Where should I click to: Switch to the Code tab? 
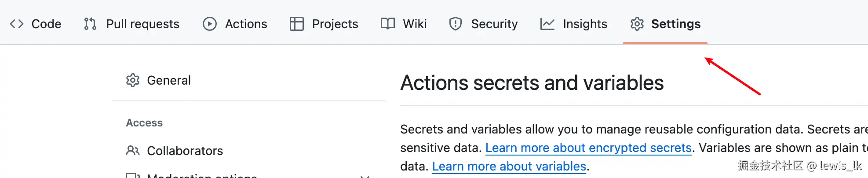pyautogui.click(x=46, y=24)
